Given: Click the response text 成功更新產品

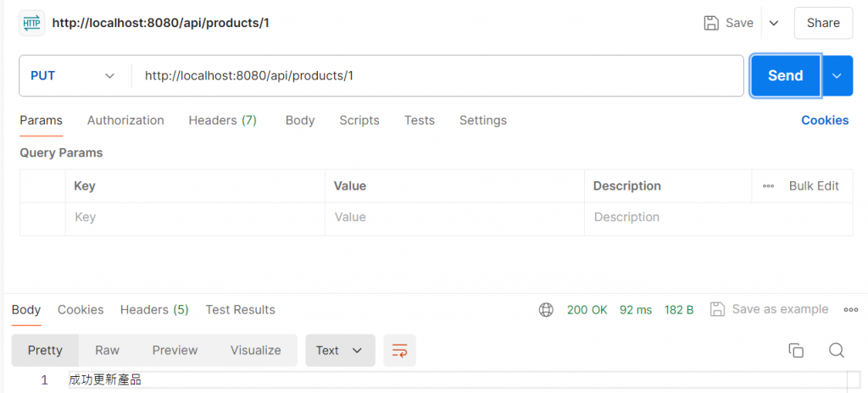Looking at the screenshot, I should [x=105, y=380].
